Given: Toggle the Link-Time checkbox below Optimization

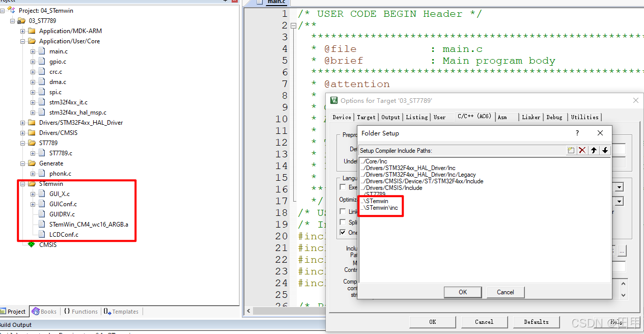Looking at the screenshot, I should (x=343, y=212).
